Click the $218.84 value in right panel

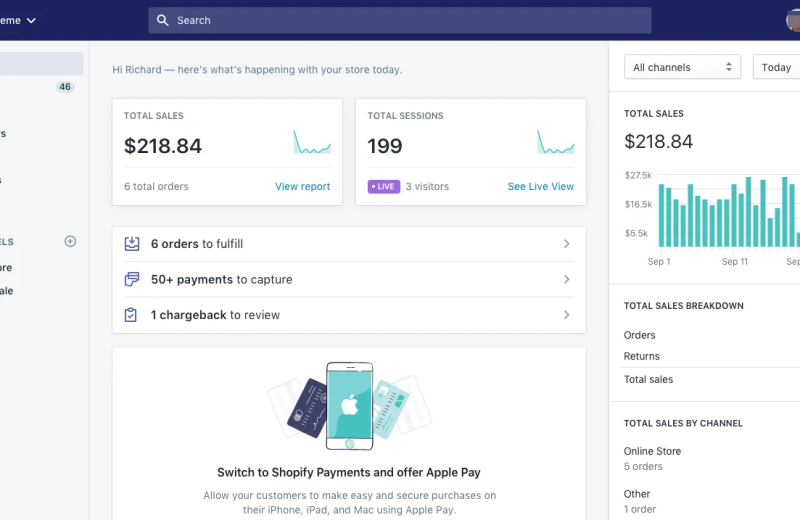pos(658,141)
